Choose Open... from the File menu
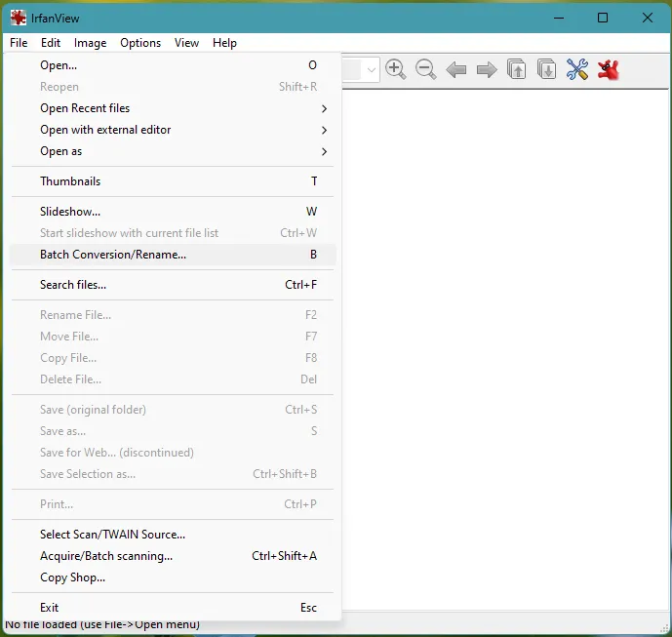The height and width of the screenshot is (637, 672). tap(173, 65)
